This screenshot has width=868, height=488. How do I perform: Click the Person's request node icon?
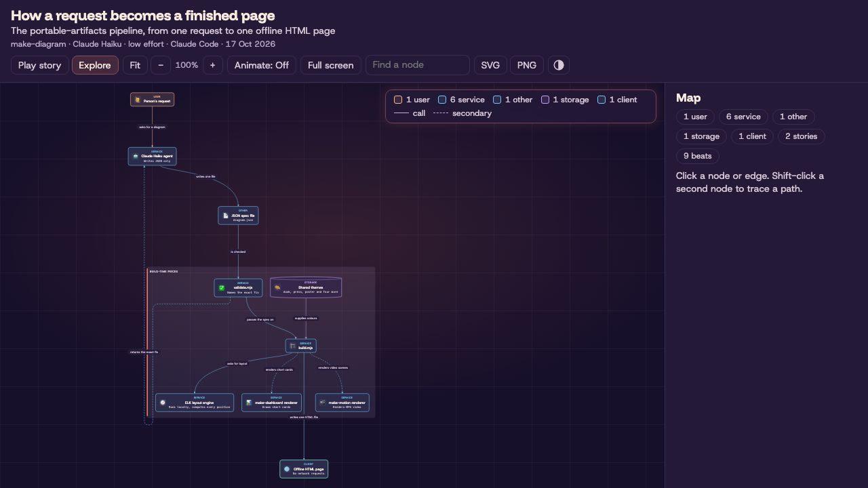click(x=138, y=100)
